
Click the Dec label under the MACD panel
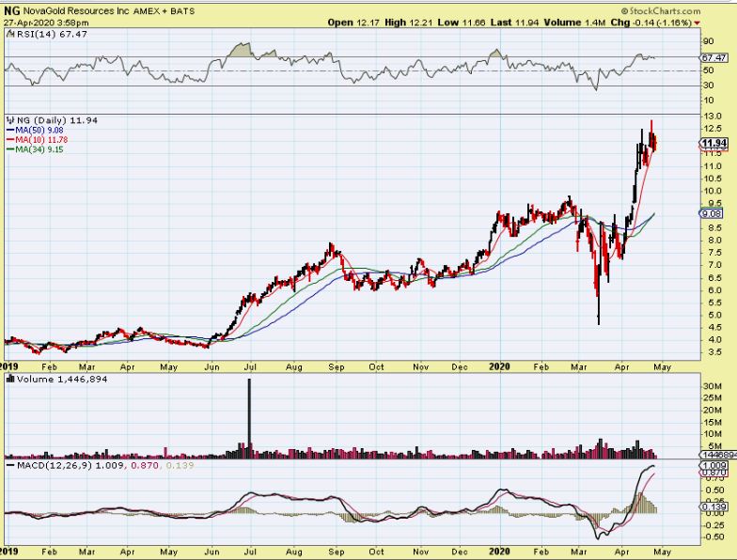pos(460,552)
